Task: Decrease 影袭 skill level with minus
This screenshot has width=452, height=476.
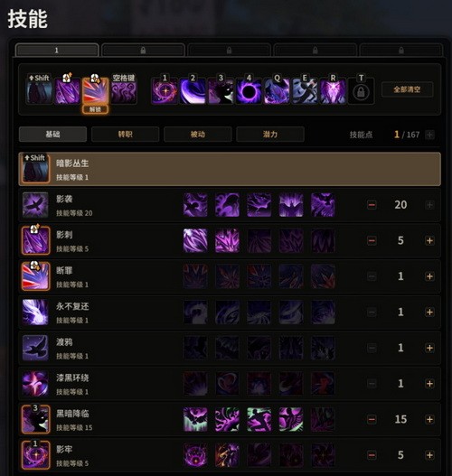Action: (372, 205)
